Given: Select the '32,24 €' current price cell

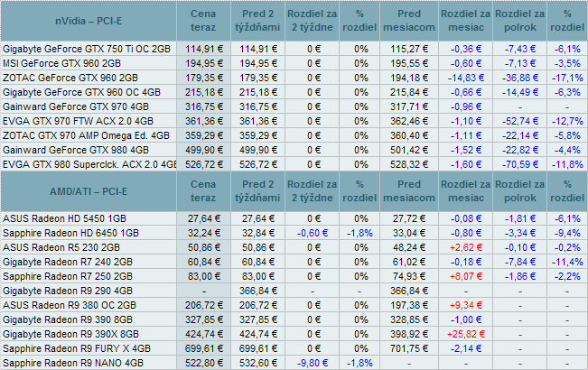Looking at the screenshot, I should click(204, 234).
